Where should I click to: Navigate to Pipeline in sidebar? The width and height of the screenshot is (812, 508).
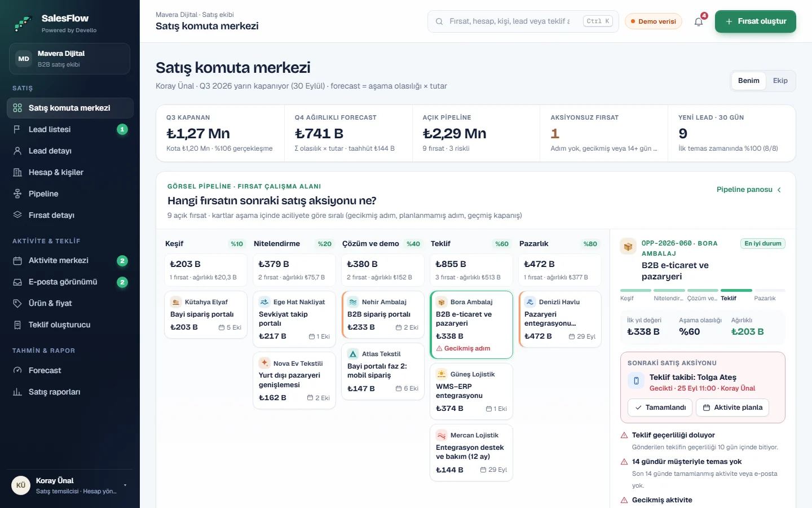tap(70, 194)
